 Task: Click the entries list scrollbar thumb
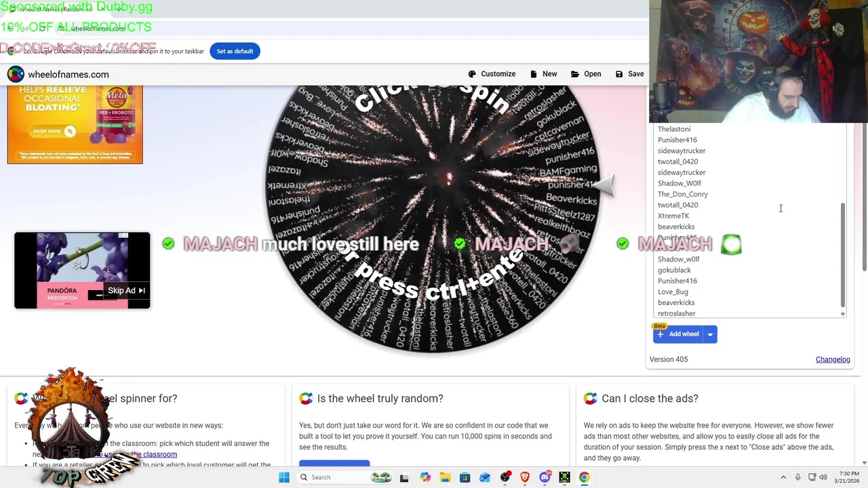click(843, 254)
